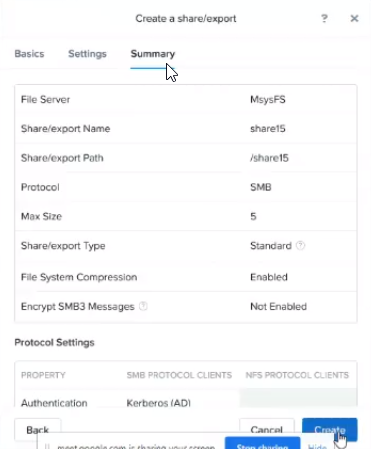
Task: Click the SMB PROTOCOL CLIENTS column header
Action: coord(179,375)
